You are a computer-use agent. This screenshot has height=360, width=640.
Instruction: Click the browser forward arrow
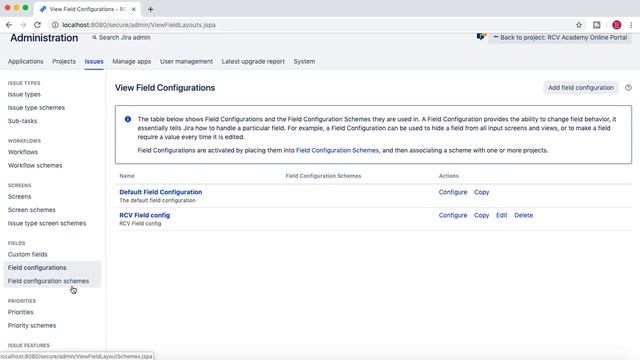[23, 25]
